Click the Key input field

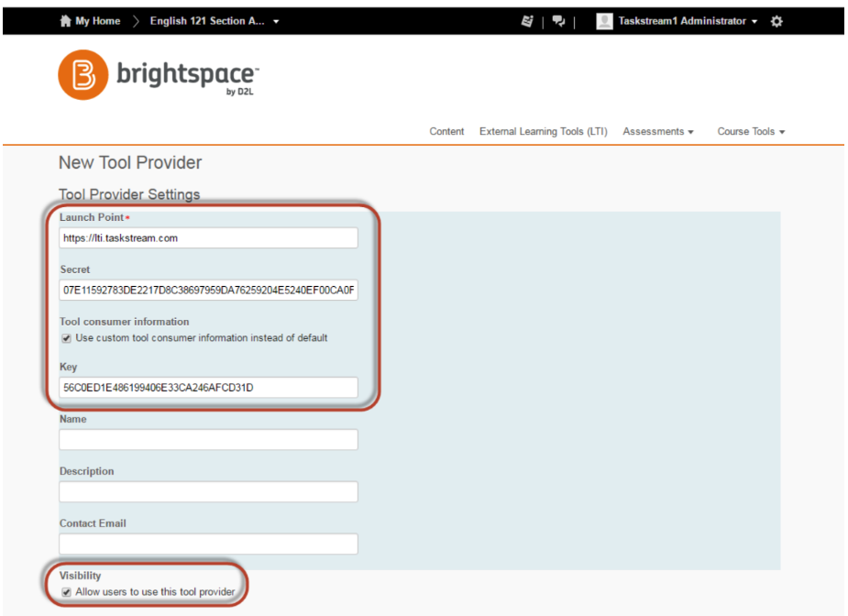208,387
